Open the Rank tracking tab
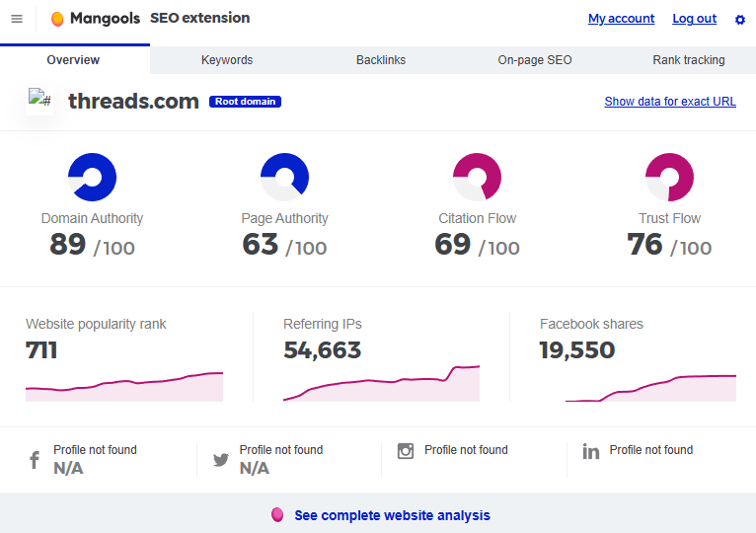756x533 pixels. click(689, 60)
